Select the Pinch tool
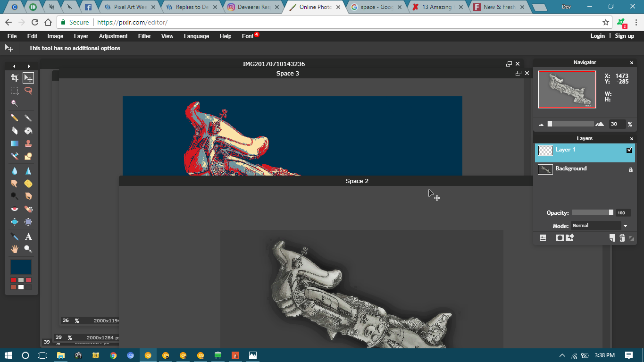644x362 pixels. coord(28,222)
